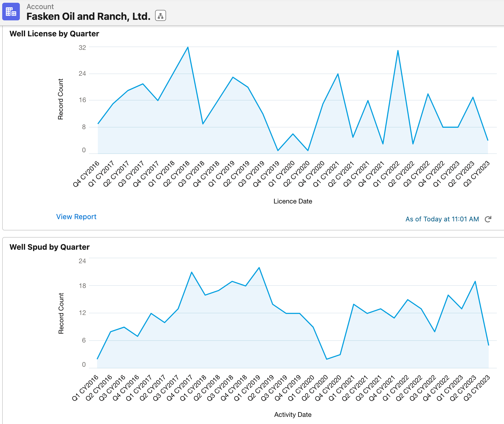Click the Account building icon
Viewport: 504px width, 424px height.
(11, 12)
